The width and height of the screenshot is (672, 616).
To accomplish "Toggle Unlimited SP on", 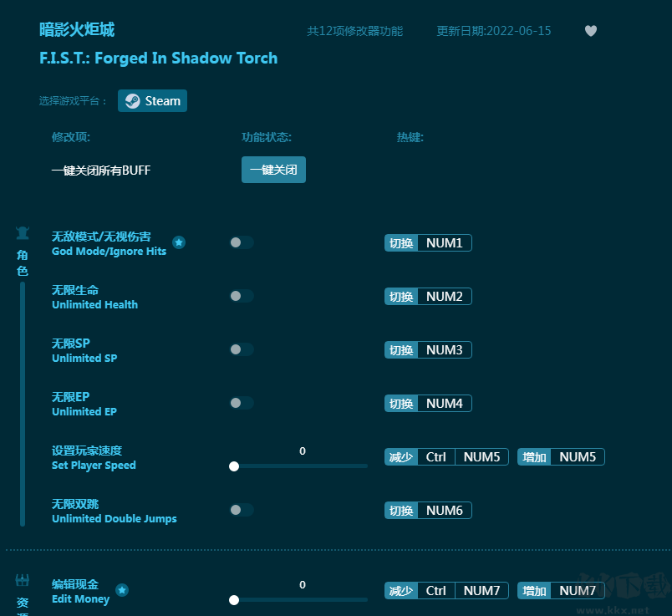I will pyautogui.click(x=241, y=349).
